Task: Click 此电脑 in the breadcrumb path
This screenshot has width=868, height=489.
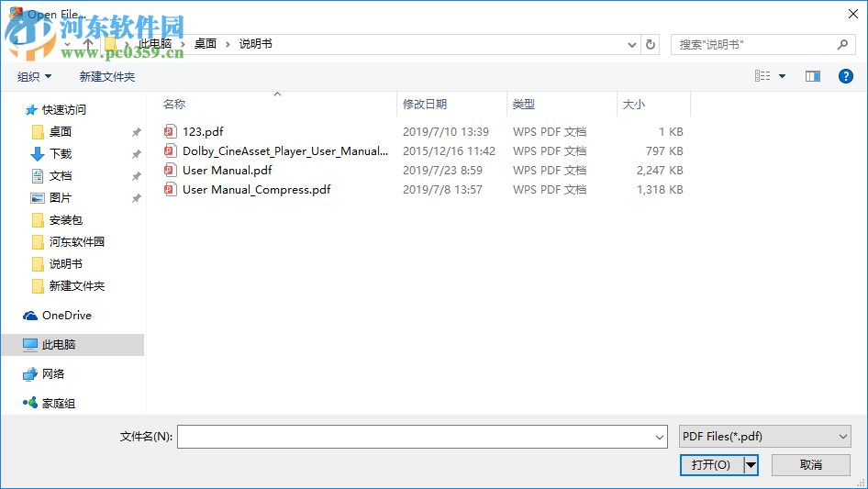Action: tap(155, 44)
